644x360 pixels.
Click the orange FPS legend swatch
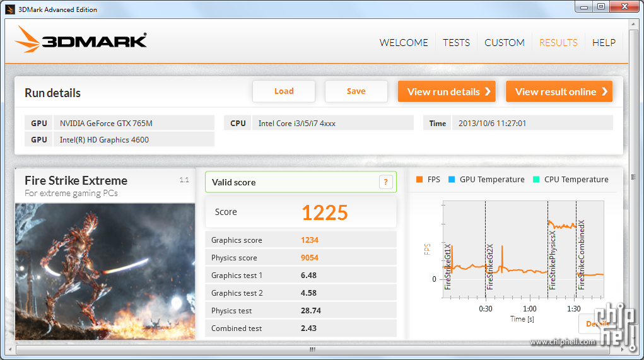[419, 180]
